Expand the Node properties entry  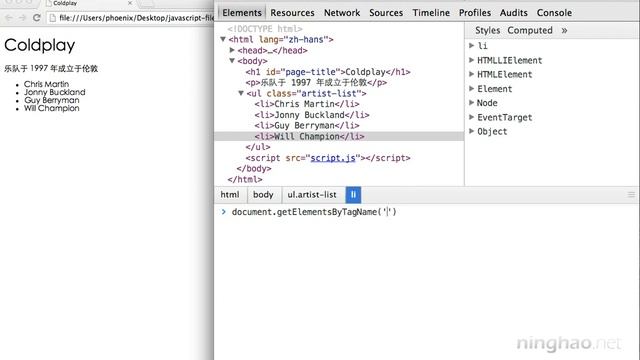pos(471,102)
